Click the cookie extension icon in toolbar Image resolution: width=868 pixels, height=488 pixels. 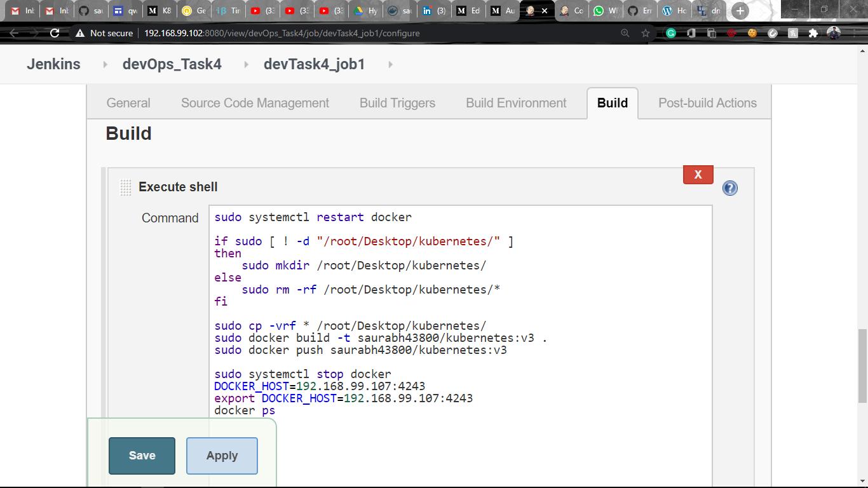[x=752, y=33]
